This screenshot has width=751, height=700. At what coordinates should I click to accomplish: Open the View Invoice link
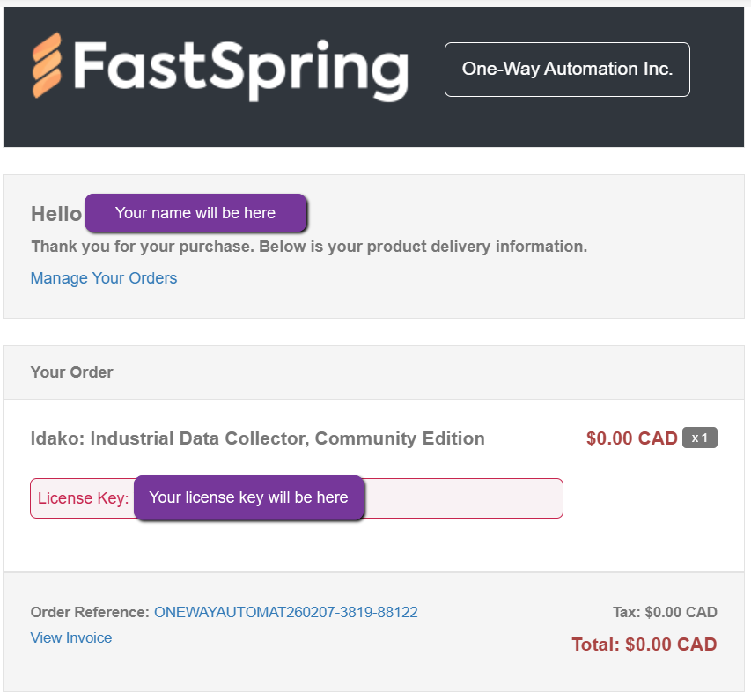71,637
